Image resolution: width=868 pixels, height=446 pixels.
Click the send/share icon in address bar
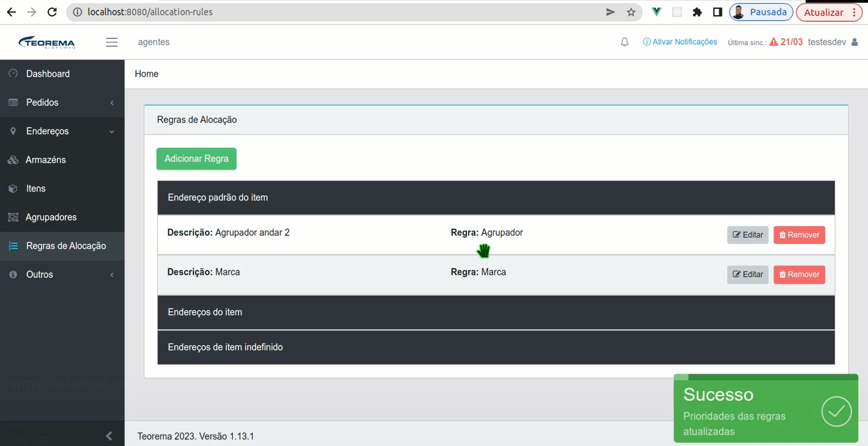610,12
